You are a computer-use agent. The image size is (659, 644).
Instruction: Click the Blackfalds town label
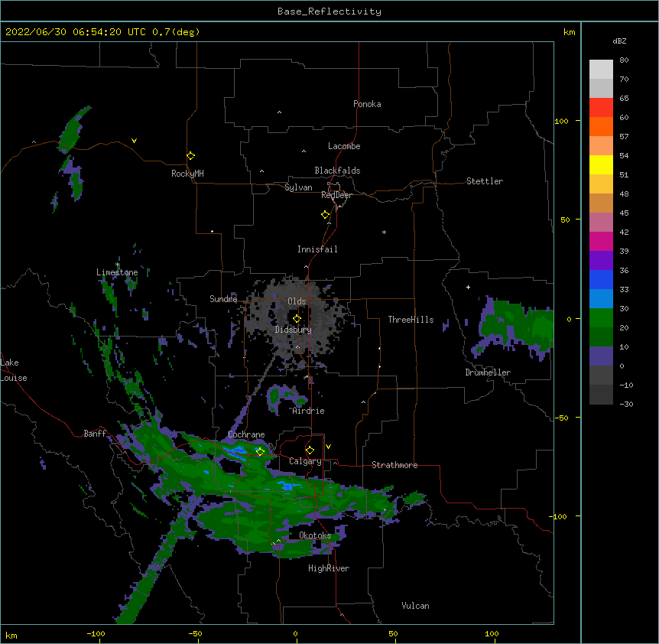tap(337, 171)
